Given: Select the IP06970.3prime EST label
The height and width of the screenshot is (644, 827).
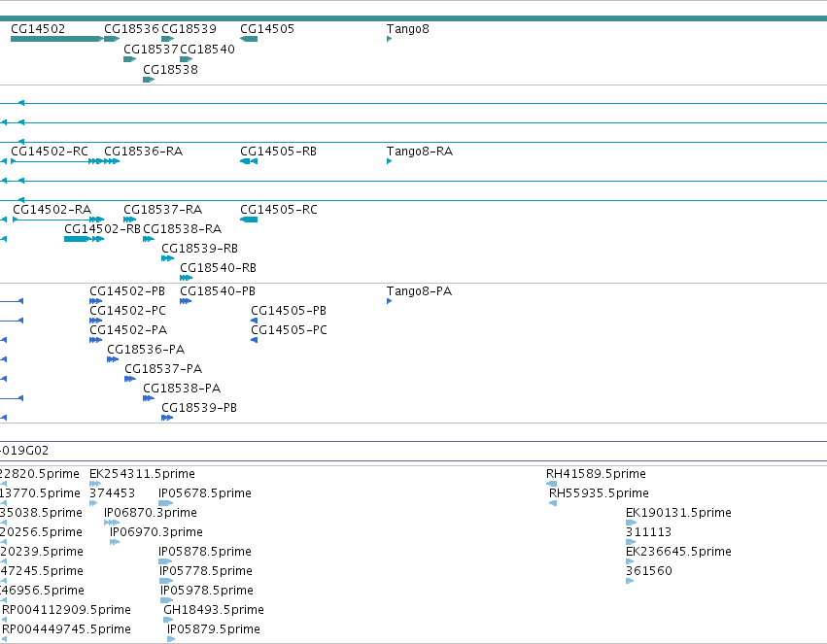Looking at the screenshot, I should [156, 533].
